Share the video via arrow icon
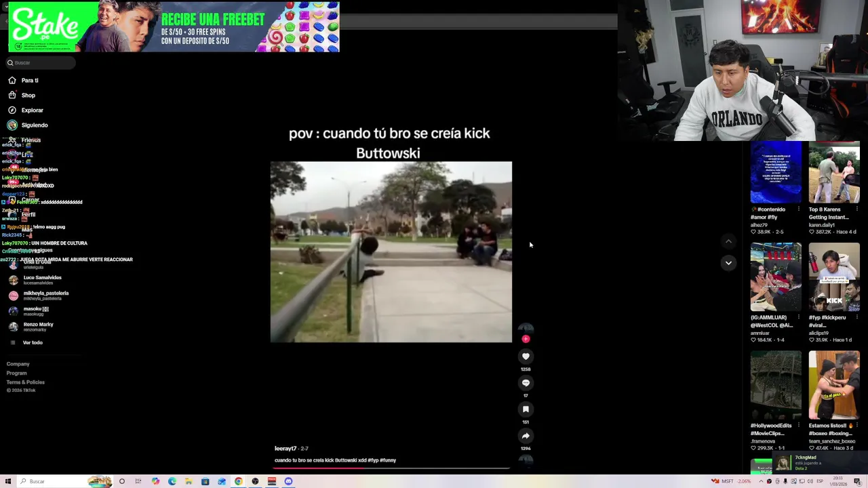This screenshot has height=488, width=868. [526, 436]
